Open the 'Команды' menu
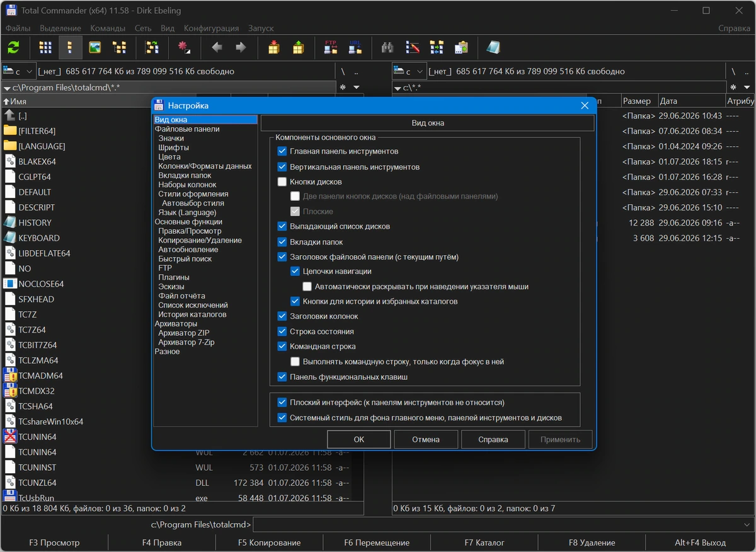The image size is (756, 552). point(108,28)
